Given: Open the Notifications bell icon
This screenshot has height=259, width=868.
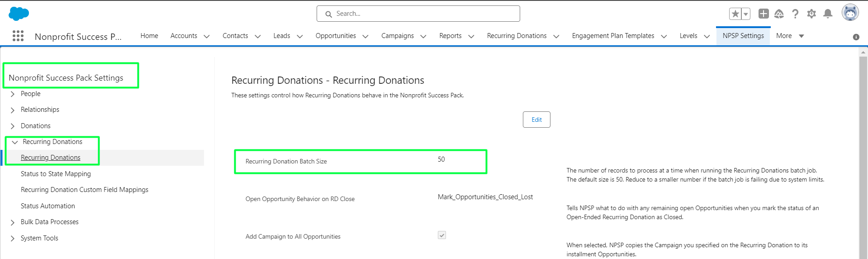Looking at the screenshot, I should (828, 14).
